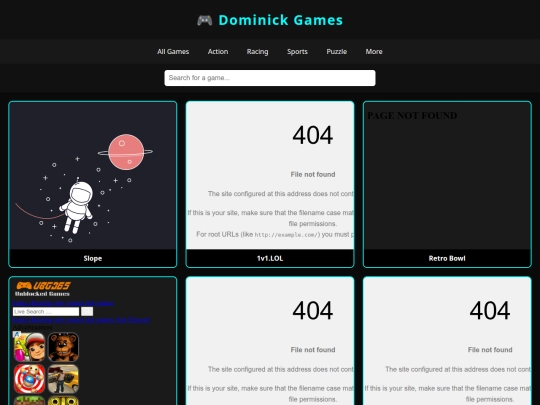Click the UBG365 Unblocked Games logo
The image size is (540, 405).
tap(43, 289)
